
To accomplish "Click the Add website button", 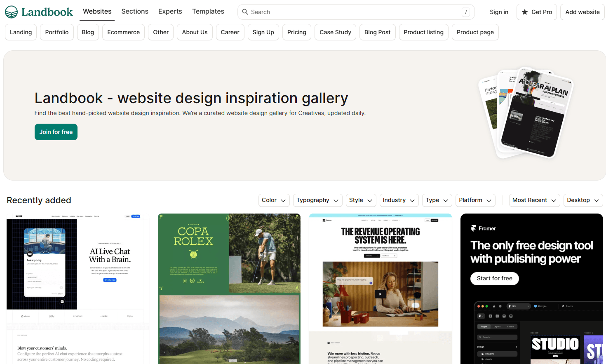I will click(x=583, y=12).
